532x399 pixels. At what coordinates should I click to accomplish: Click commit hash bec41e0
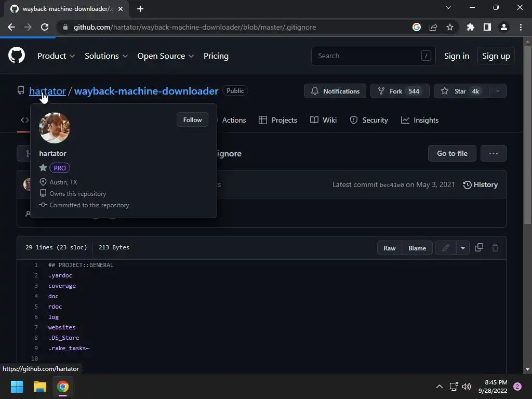pos(392,185)
